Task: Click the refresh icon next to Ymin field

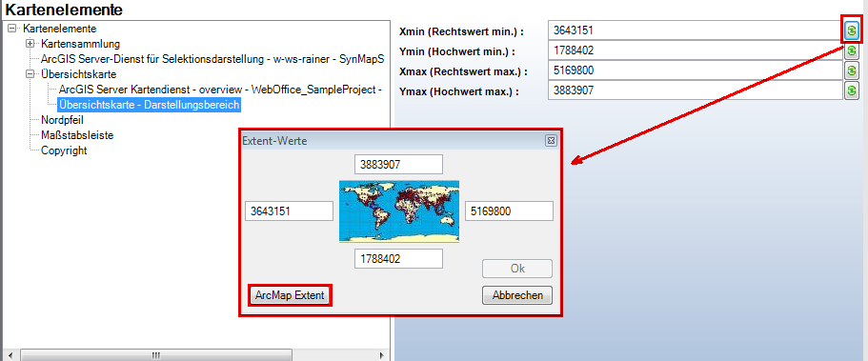Action: click(x=852, y=50)
